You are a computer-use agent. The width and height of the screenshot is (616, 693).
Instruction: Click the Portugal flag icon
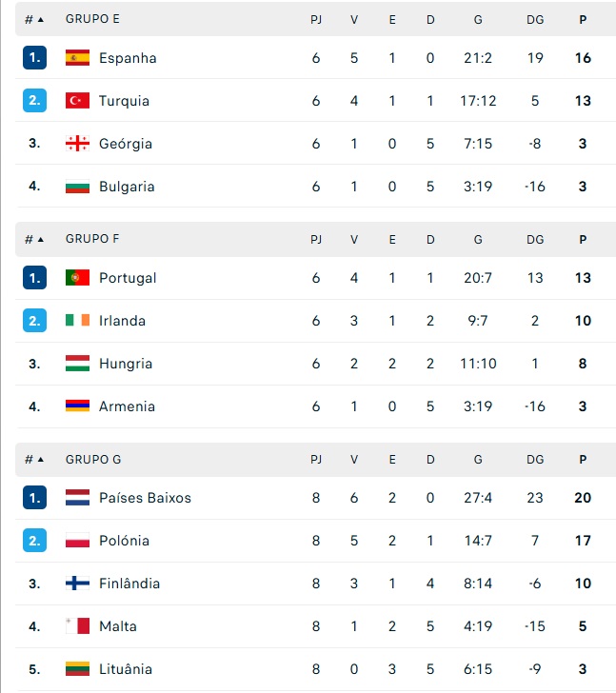click(x=77, y=278)
